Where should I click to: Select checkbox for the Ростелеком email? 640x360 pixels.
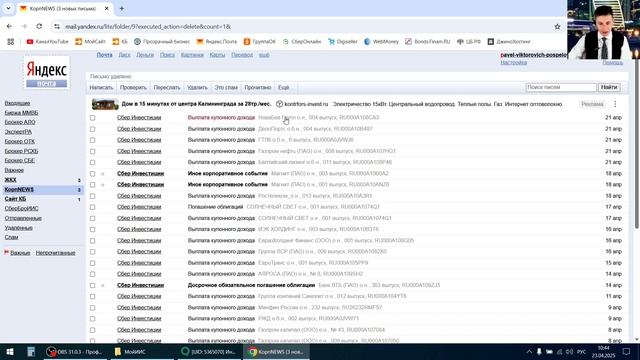[x=93, y=196]
